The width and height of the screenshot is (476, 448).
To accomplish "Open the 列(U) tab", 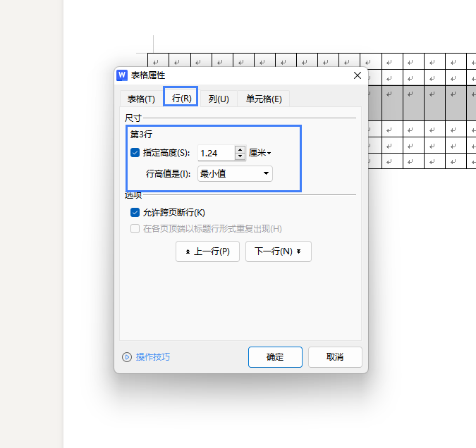I will coord(219,99).
